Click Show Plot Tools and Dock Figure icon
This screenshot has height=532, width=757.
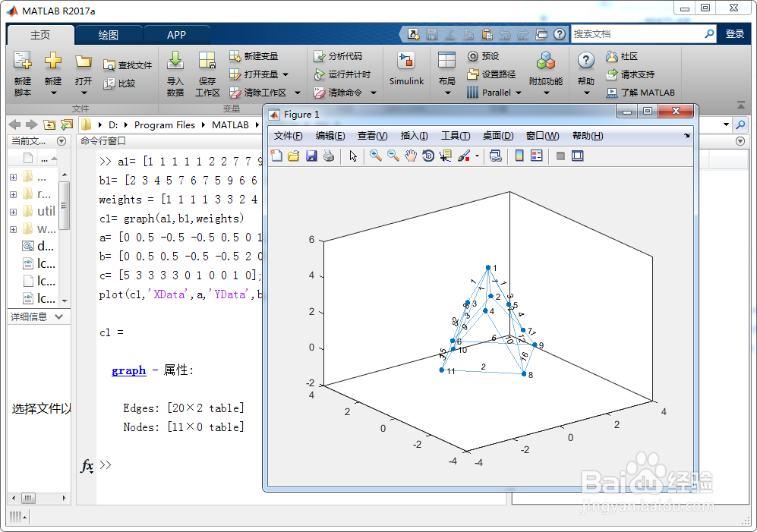coord(577,156)
